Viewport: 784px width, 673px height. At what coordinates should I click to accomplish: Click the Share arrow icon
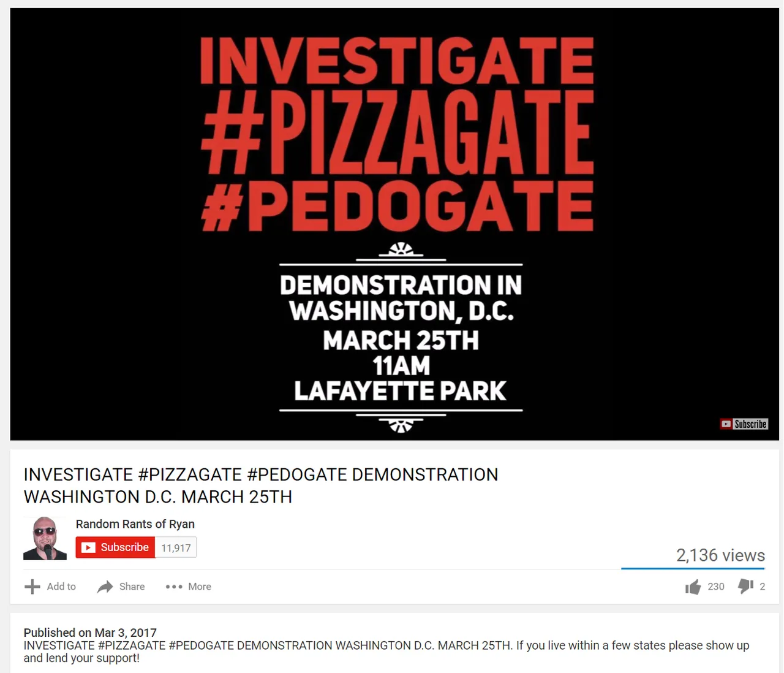coord(105,587)
